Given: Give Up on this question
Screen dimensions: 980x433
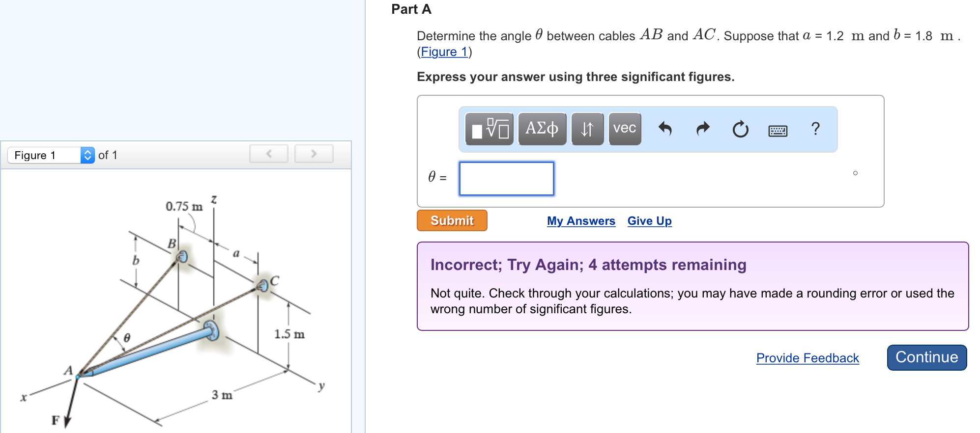Looking at the screenshot, I should [x=649, y=221].
